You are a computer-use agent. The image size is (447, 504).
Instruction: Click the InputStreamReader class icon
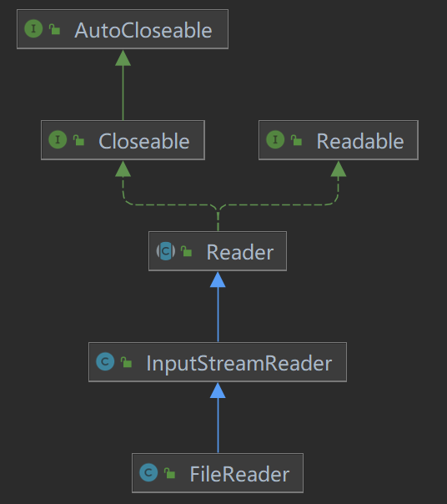(x=105, y=361)
